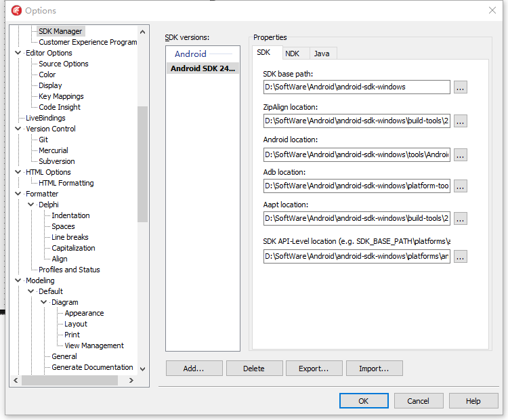This screenshot has height=420, width=508.
Task: Click browse button for Android location
Action: point(460,155)
